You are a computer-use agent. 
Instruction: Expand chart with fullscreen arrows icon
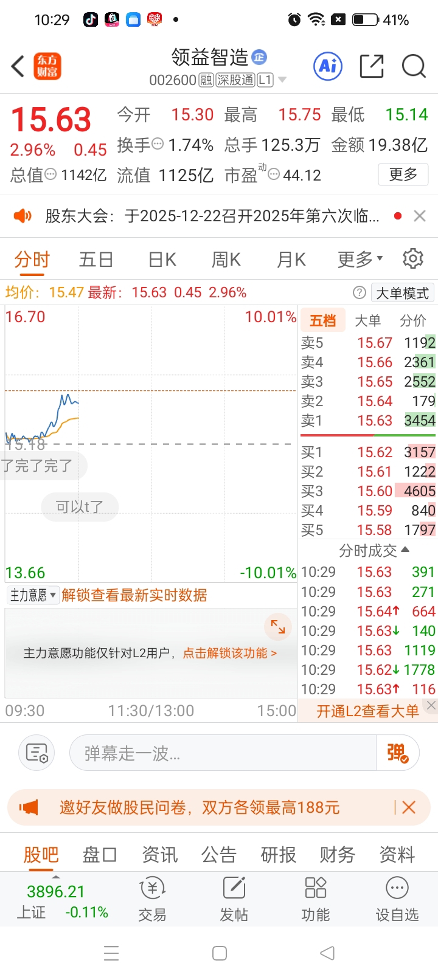[x=278, y=627]
